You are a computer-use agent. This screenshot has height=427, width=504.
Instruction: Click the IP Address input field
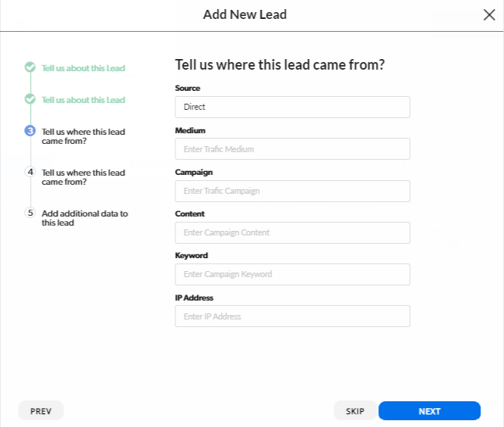tap(292, 316)
